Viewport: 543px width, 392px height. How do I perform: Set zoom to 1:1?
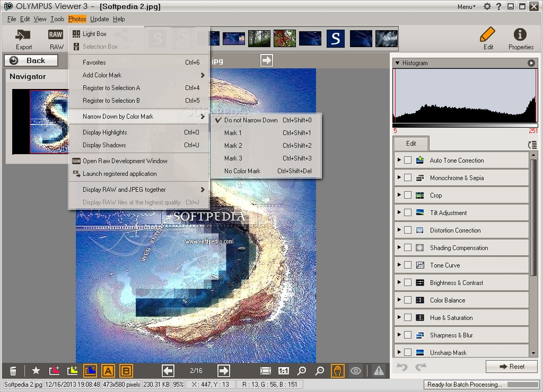284,371
